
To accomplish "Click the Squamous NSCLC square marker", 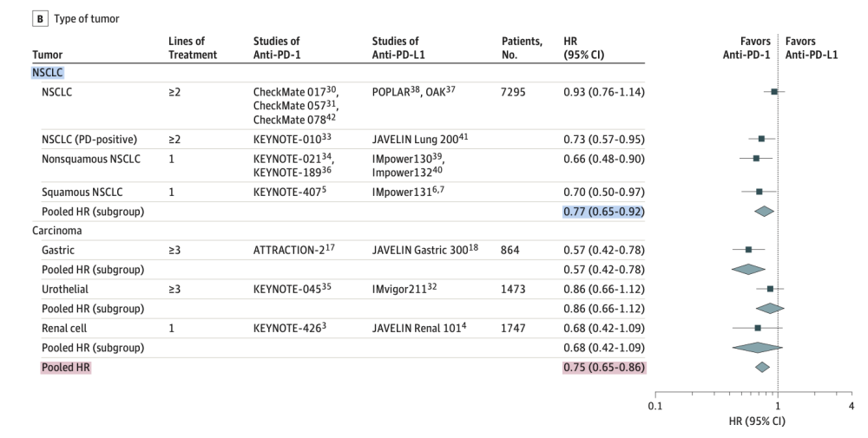I will tap(759, 191).
